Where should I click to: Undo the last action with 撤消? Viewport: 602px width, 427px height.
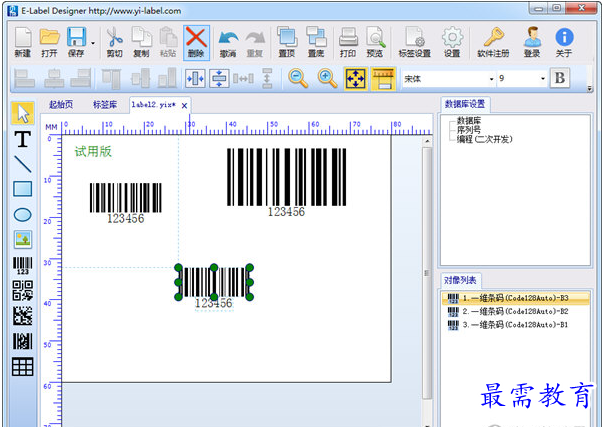tap(228, 43)
